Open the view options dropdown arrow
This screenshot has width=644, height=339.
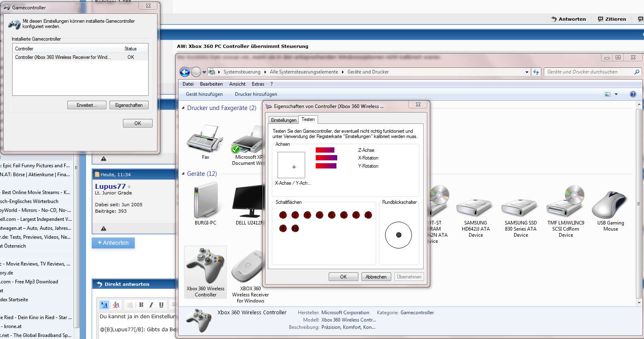(616, 94)
